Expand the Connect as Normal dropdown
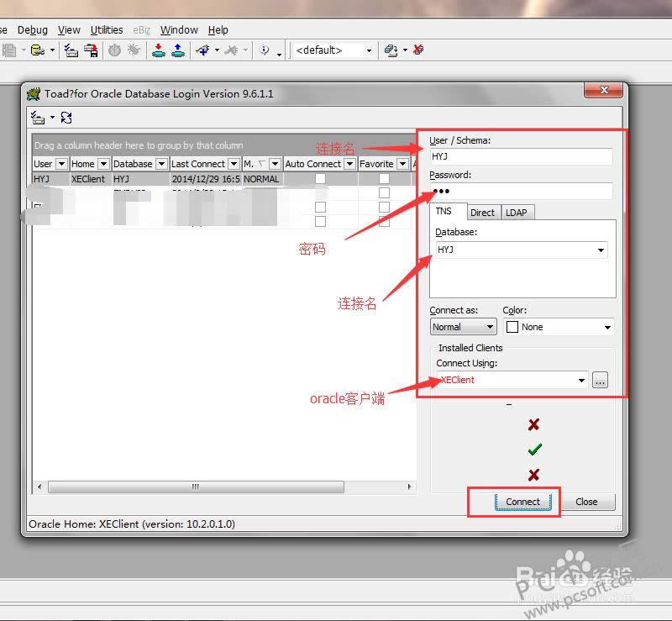This screenshot has height=621, width=672. click(x=490, y=327)
